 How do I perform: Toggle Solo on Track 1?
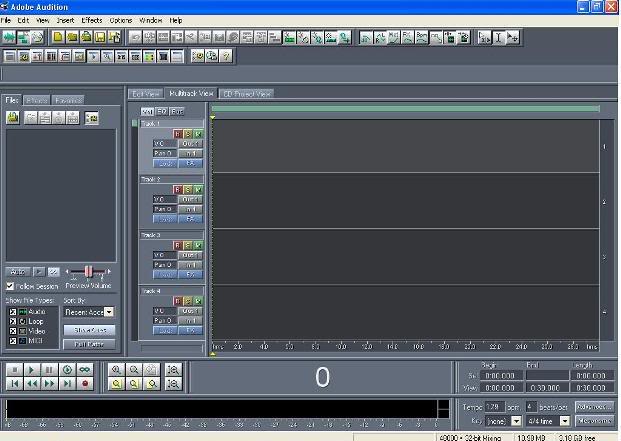click(x=188, y=134)
